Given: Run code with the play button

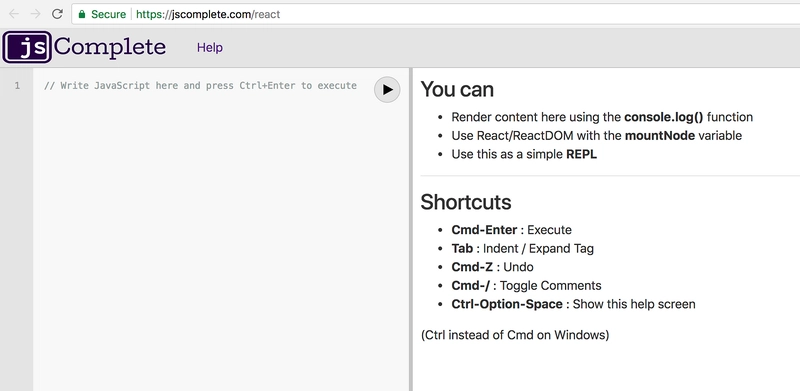Looking at the screenshot, I should coord(387,89).
